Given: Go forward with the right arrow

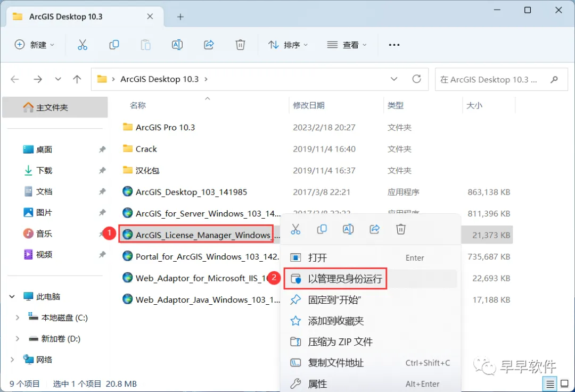Looking at the screenshot, I should click(38, 79).
